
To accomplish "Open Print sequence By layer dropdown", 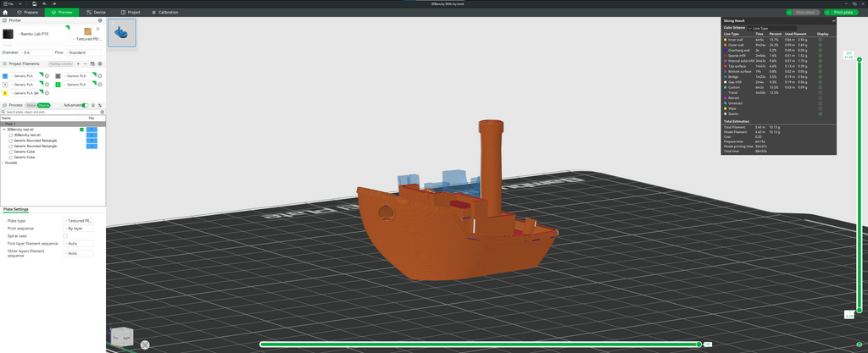I will [x=78, y=229].
